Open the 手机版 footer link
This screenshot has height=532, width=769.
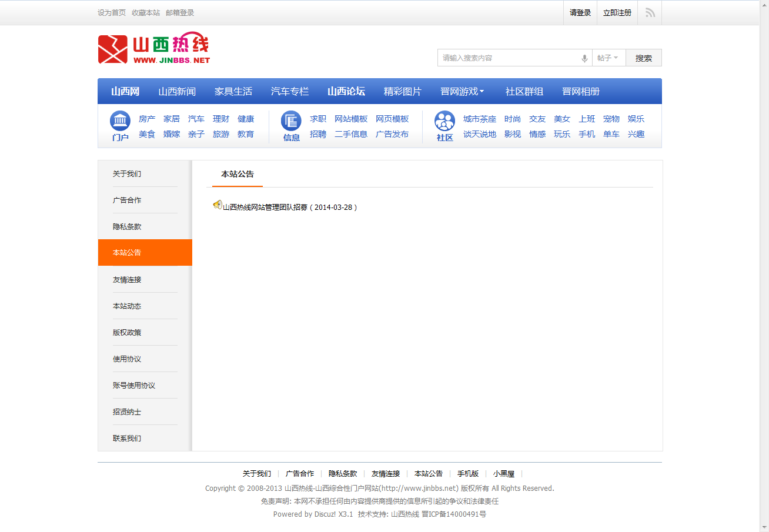[x=467, y=473]
